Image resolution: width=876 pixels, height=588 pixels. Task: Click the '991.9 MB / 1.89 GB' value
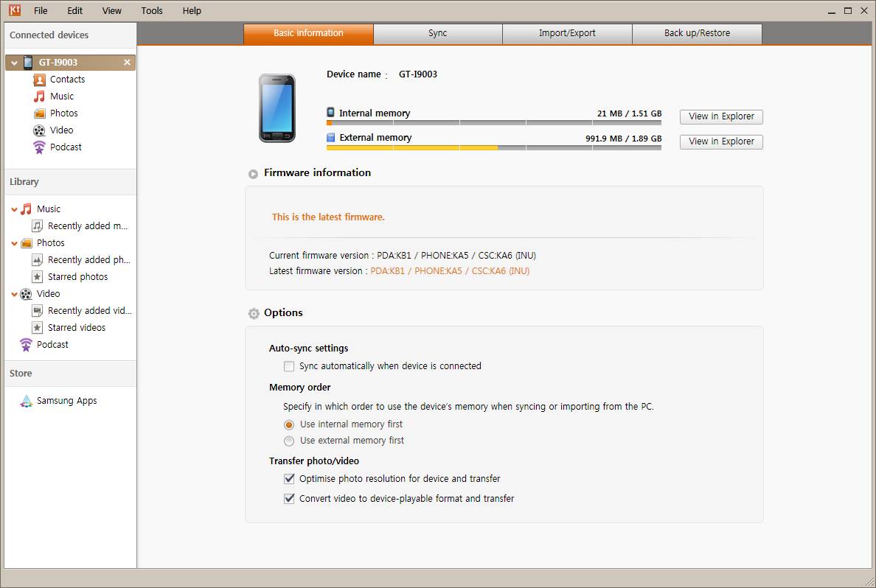(x=624, y=139)
